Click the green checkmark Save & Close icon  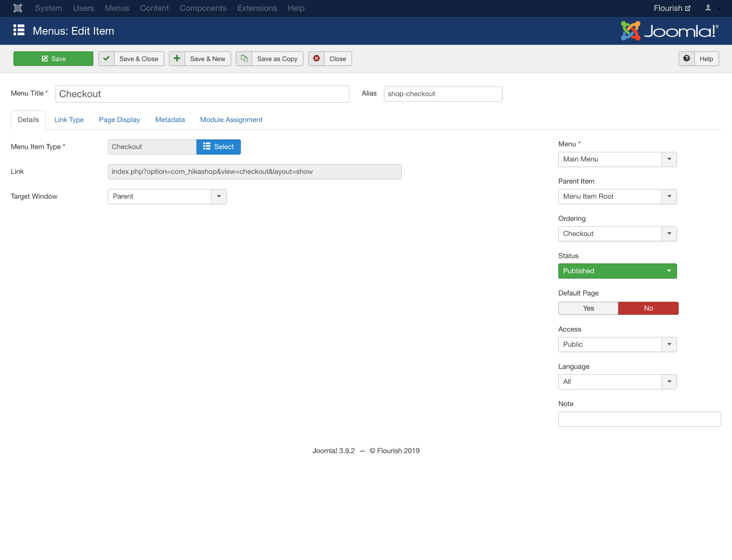click(x=106, y=59)
